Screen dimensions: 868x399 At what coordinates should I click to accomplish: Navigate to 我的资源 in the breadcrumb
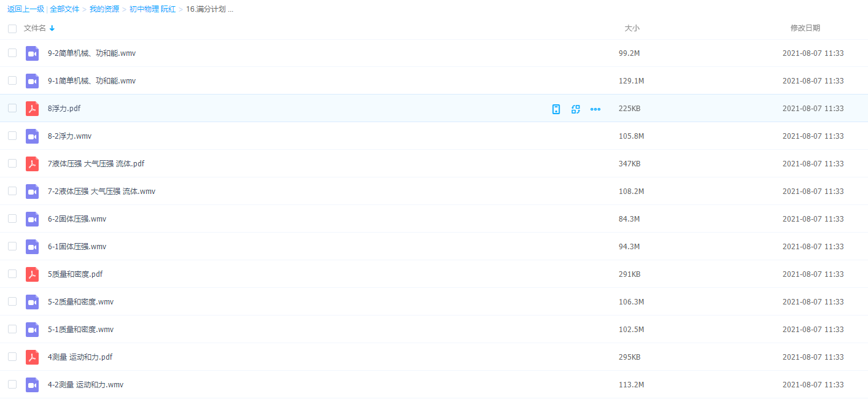point(104,9)
